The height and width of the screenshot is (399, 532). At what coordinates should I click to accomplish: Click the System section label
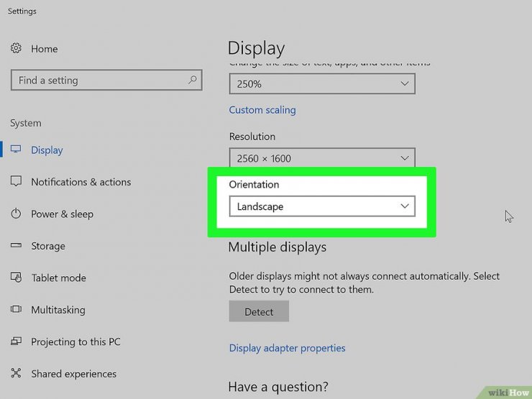coord(25,123)
